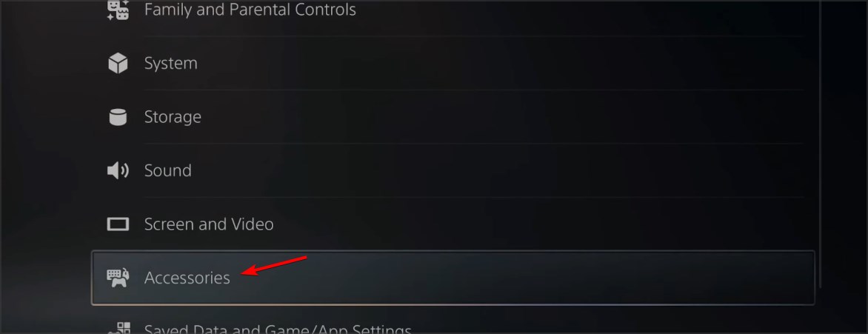Viewport: 868px width, 334px height.
Task: Open Saved Data and Game/App Settings
Action: click(278, 329)
